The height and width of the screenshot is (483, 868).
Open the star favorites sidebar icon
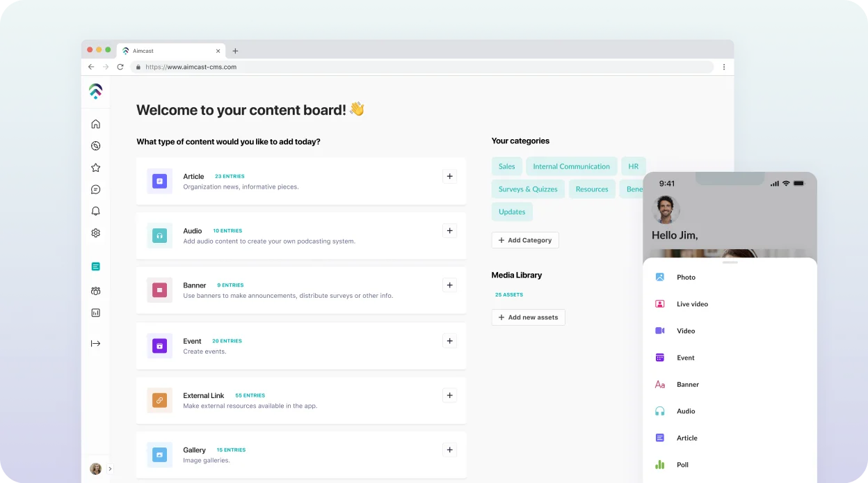point(96,168)
